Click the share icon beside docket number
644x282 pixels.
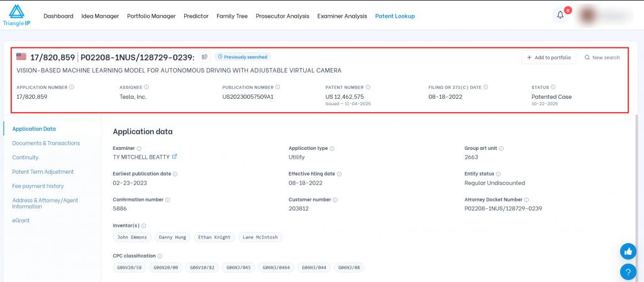pyautogui.click(x=204, y=57)
